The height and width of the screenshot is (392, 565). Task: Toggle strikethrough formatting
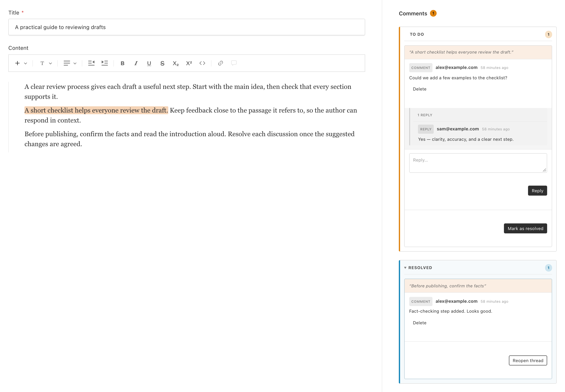click(162, 63)
